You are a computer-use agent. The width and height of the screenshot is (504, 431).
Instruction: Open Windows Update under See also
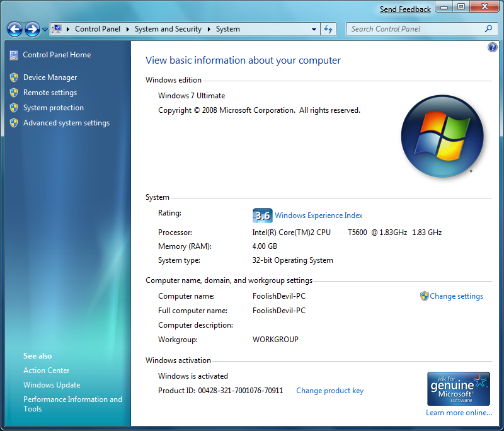click(52, 385)
